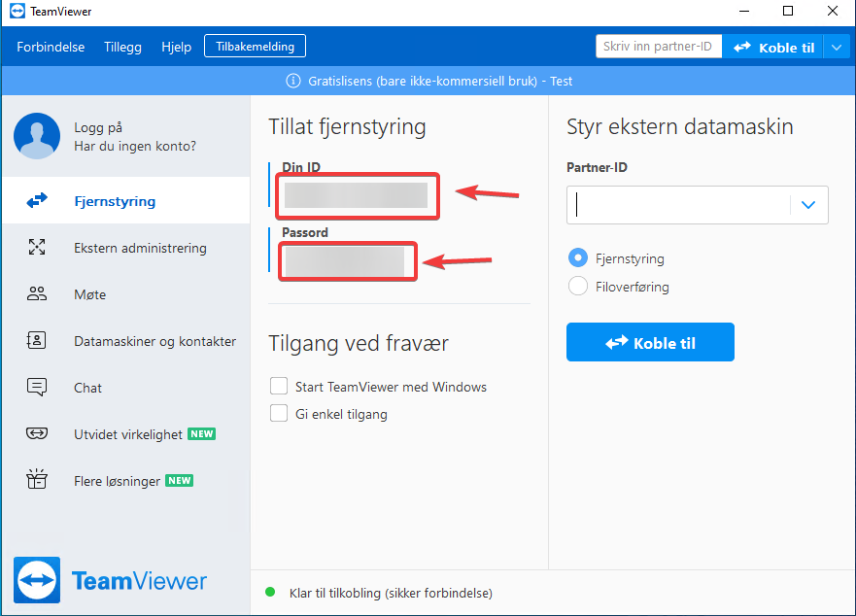Screen dimensions: 856x616
Task: Open the Tillegg menu
Action: (x=122, y=47)
